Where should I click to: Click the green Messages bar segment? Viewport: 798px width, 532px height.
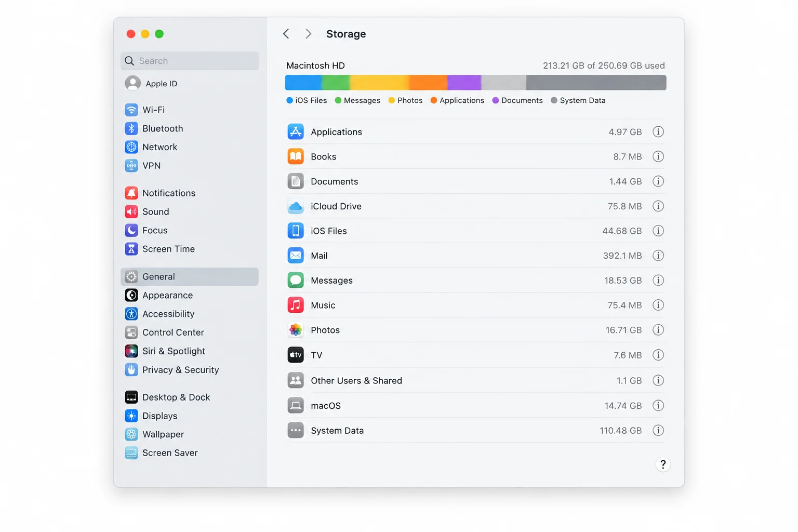pyautogui.click(x=336, y=83)
